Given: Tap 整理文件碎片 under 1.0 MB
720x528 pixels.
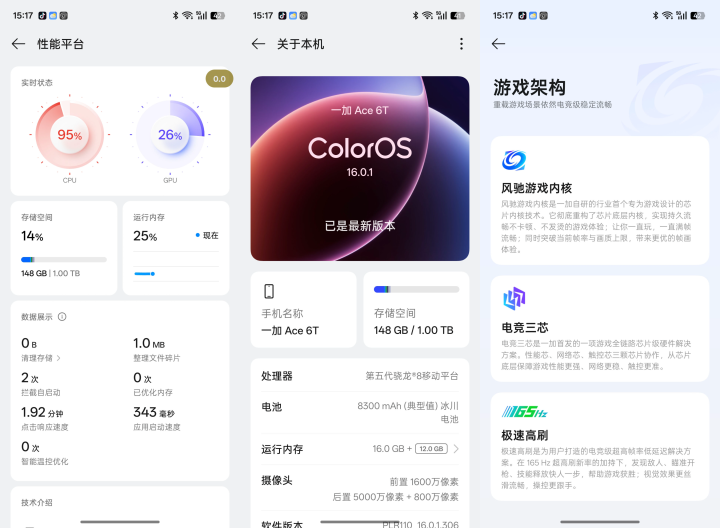Looking at the screenshot, I should [157, 358].
